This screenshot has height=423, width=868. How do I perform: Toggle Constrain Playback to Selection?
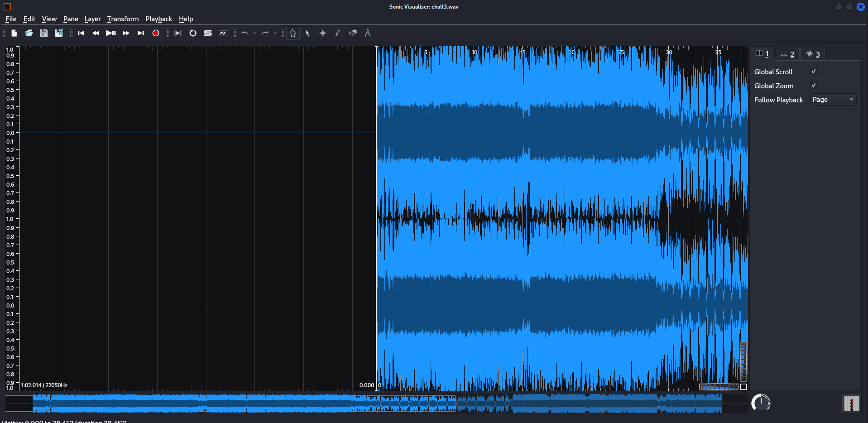pyautogui.click(x=178, y=33)
